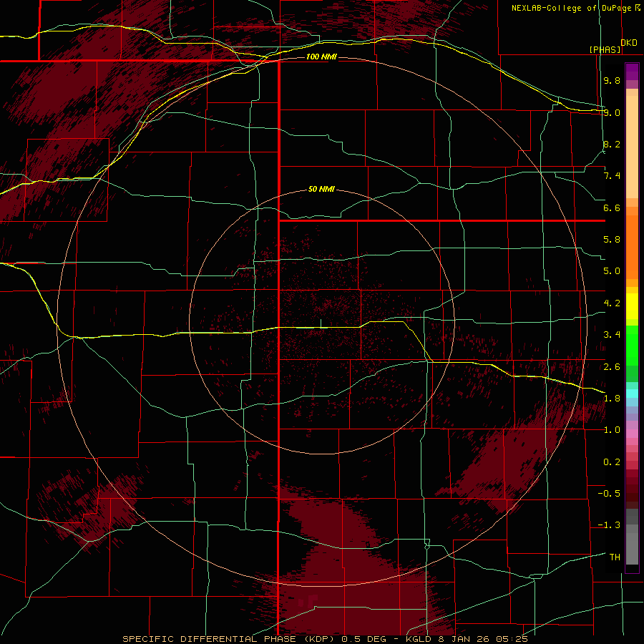Click the 7.4 scale label

click(612, 176)
